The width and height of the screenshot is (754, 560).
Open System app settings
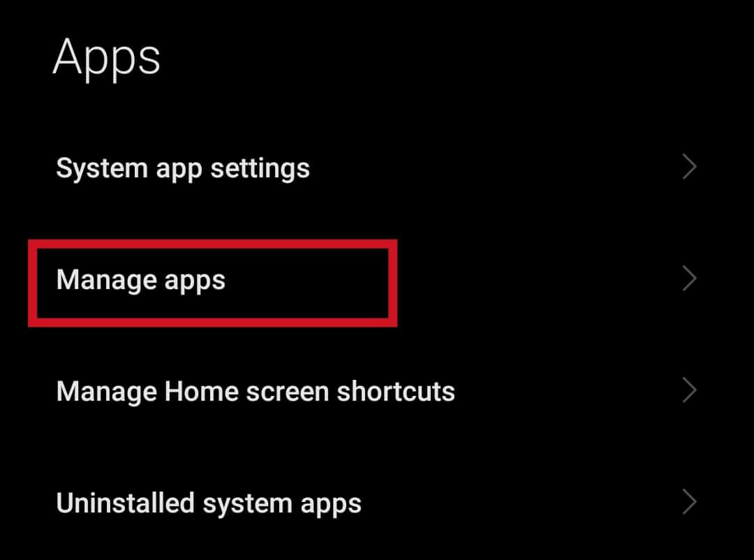pos(377,168)
